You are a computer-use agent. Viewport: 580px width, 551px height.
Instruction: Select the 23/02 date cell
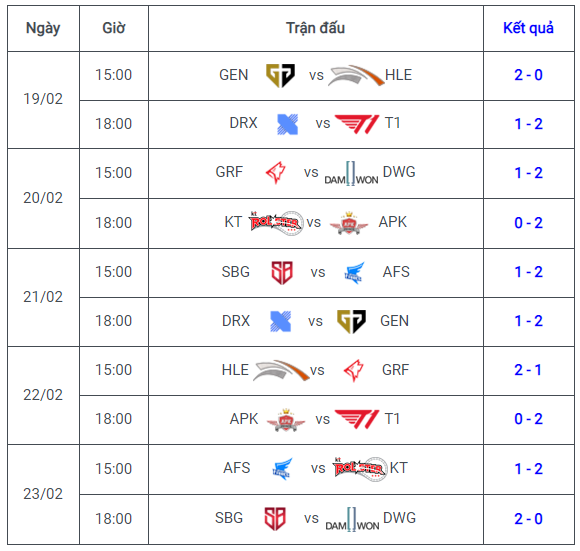[x=43, y=494]
